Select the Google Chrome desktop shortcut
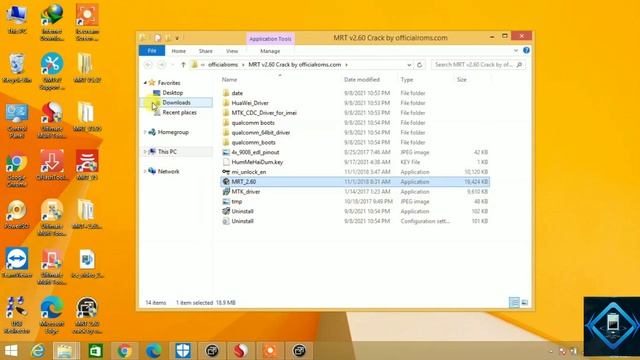Image resolution: width=640 pixels, height=360 pixels. click(x=17, y=170)
